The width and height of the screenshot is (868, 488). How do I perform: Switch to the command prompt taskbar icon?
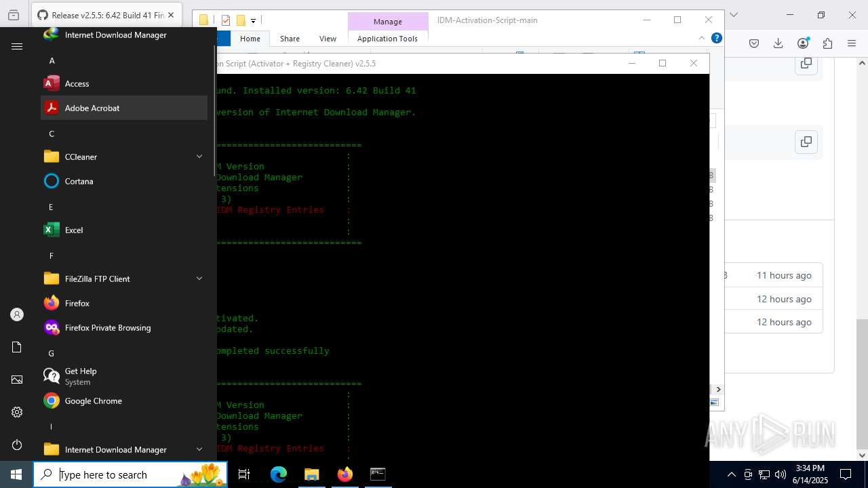378,474
